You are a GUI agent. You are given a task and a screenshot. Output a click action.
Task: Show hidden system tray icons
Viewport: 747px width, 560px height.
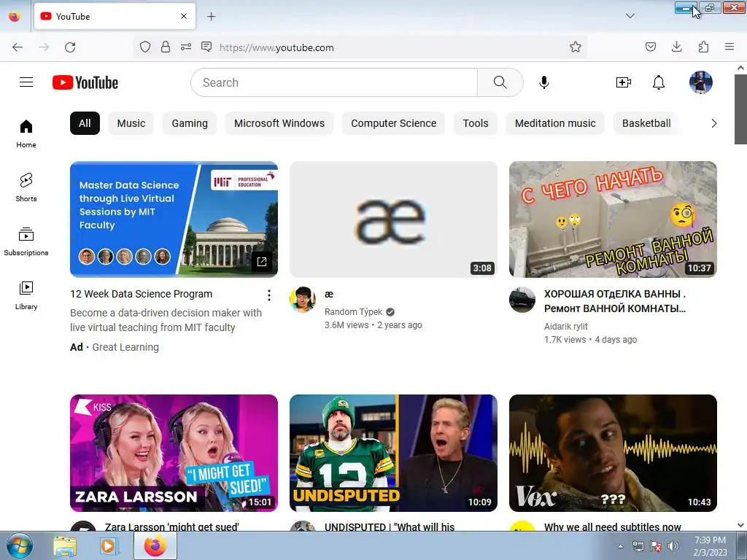620,546
